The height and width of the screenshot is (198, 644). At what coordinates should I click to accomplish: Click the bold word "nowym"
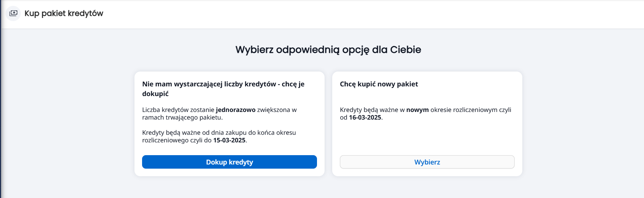tap(417, 110)
